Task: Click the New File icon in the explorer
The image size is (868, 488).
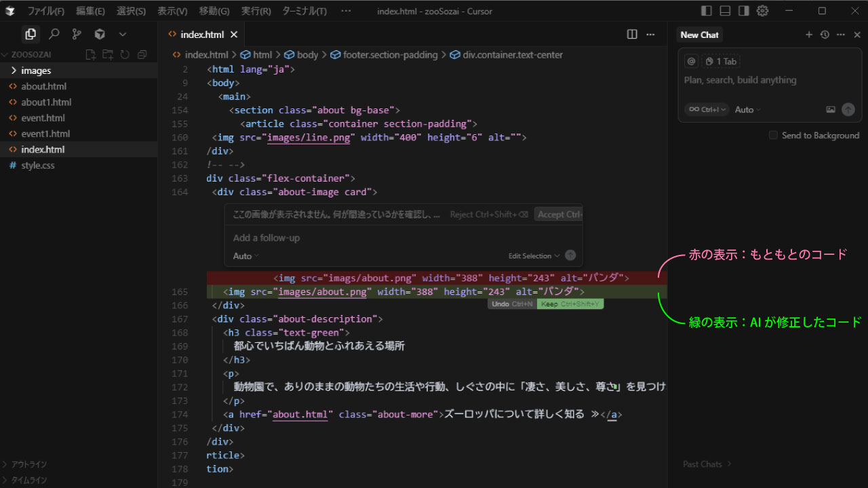Action: pyautogui.click(x=91, y=54)
